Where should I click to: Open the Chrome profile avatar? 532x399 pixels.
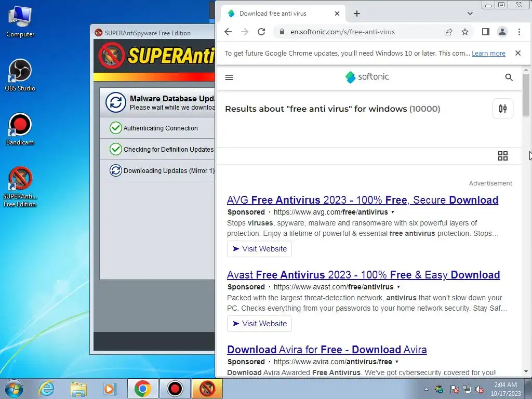(502, 32)
